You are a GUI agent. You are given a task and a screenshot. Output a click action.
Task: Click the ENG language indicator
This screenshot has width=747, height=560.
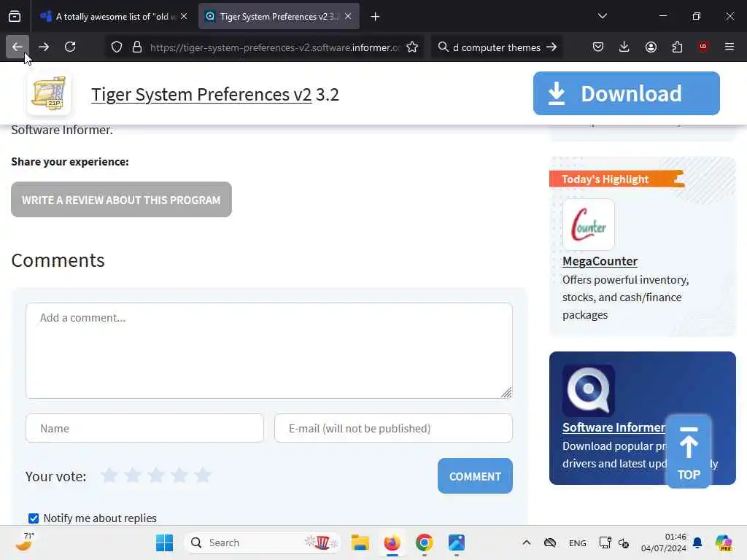click(578, 542)
